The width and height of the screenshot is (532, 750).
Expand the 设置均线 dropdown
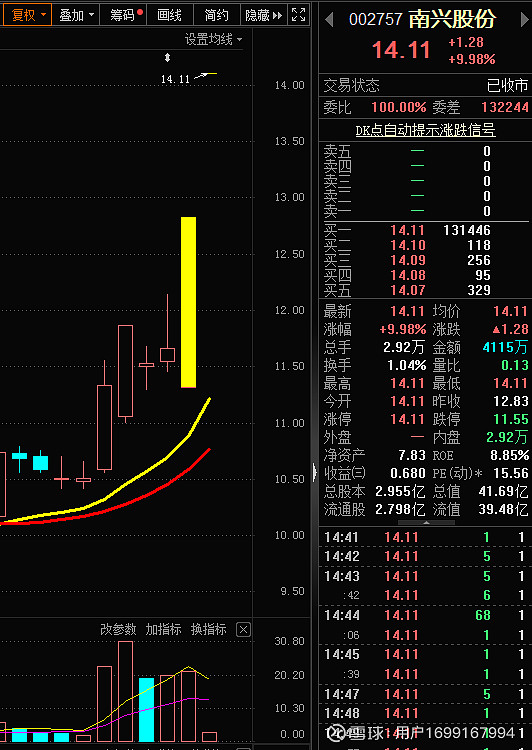tap(213, 39)
